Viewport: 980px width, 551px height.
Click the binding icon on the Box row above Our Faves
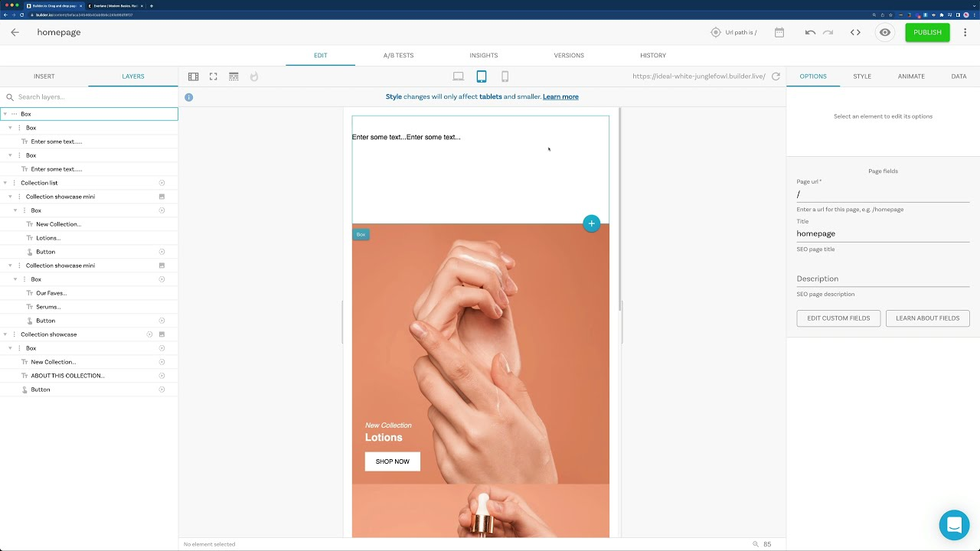tap(162, 279)
